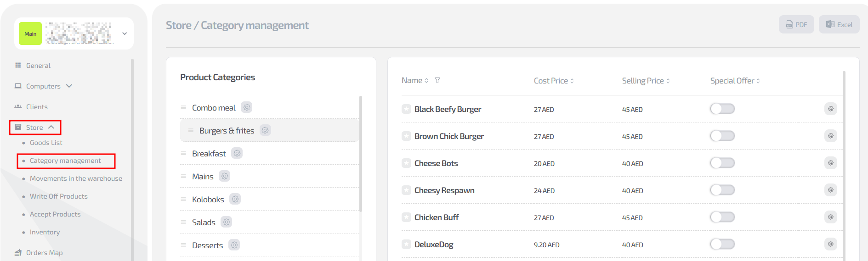The width and height of the screenshot is (868, 261).
Task: Enable special offer for Brown Chick Burger
Action: point(722,136)
